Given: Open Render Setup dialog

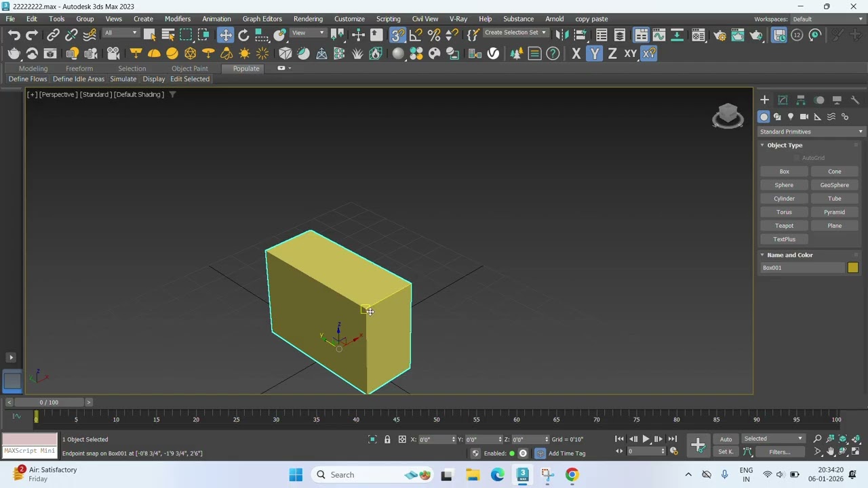Looking at the screenshot, I should pos(719,35).
